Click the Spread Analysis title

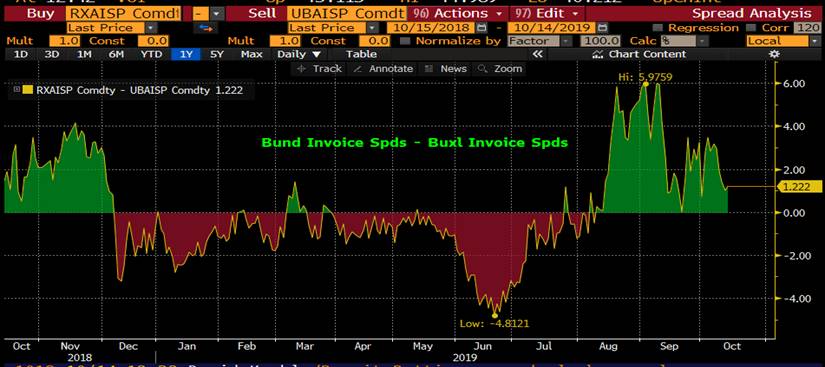[751, 14]
